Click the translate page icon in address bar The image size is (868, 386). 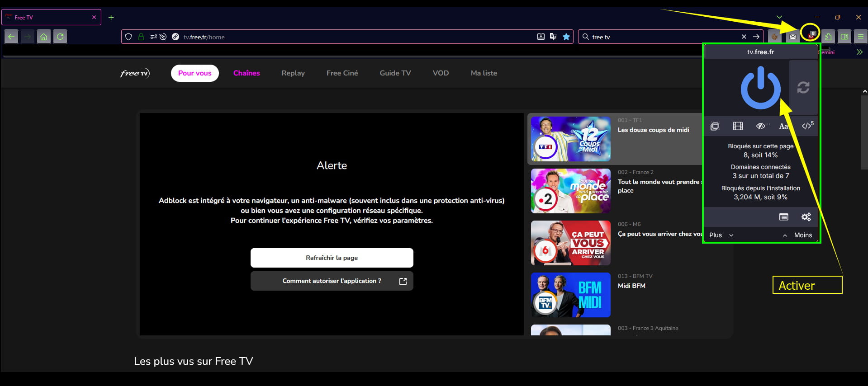[x=553, y=37]
